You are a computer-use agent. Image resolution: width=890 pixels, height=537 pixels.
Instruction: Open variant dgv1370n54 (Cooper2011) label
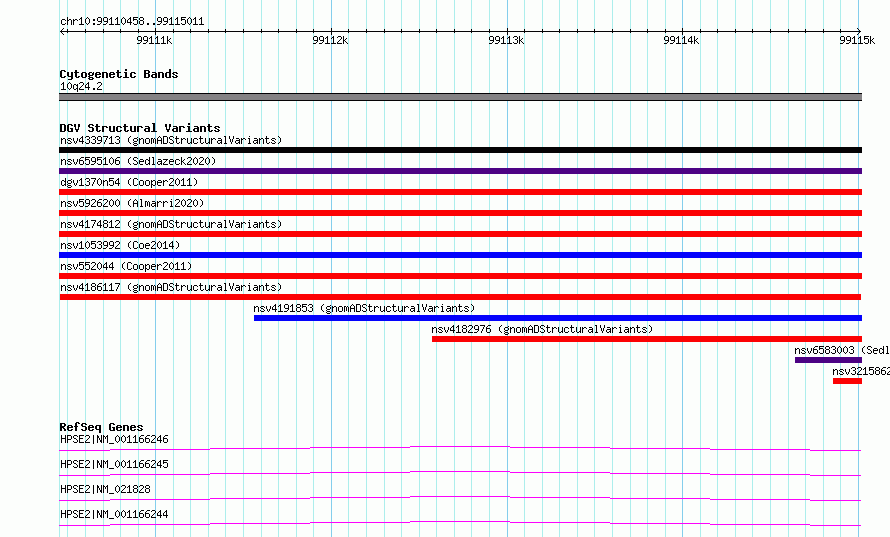coord(129,182)
